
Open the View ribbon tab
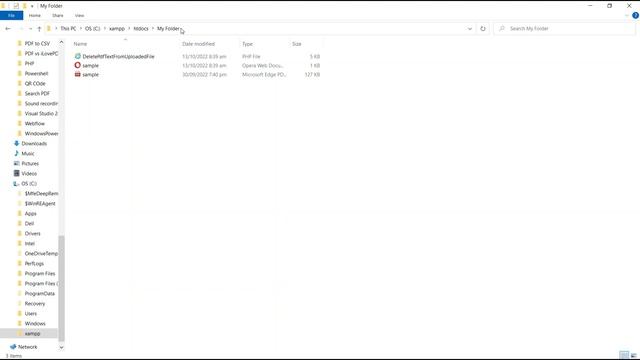pyautogui.click(x=79, y=16)
